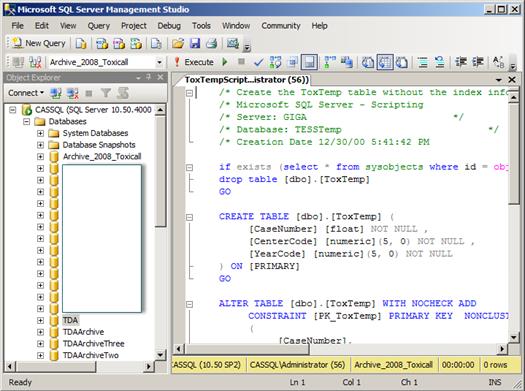Switch output to Results to Grid
Screen dimensions: 525x391
[385, 62]
